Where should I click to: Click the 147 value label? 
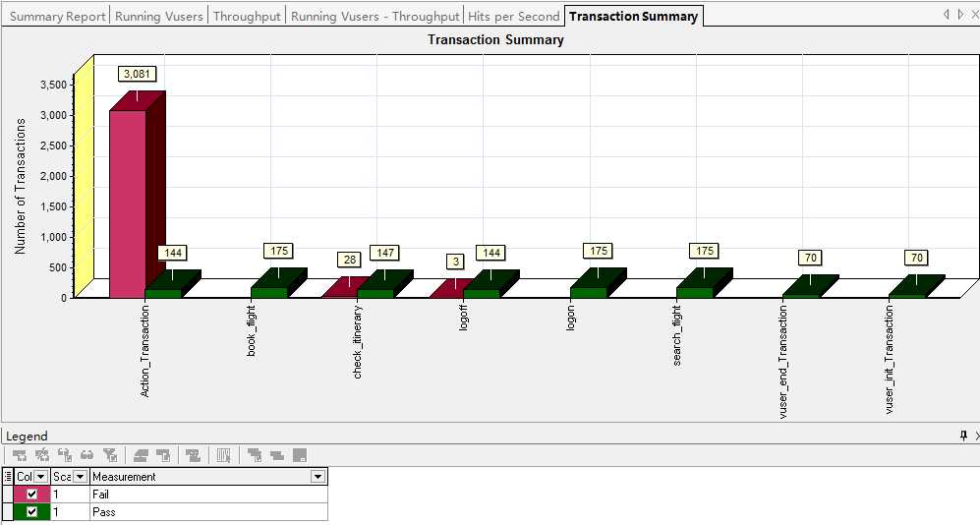(385, 253)
